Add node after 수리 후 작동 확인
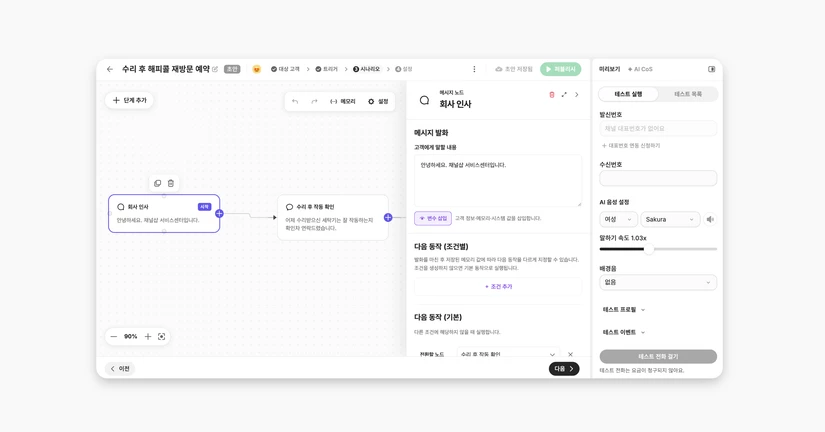The image size is (825, 432). tap(388, 217)
